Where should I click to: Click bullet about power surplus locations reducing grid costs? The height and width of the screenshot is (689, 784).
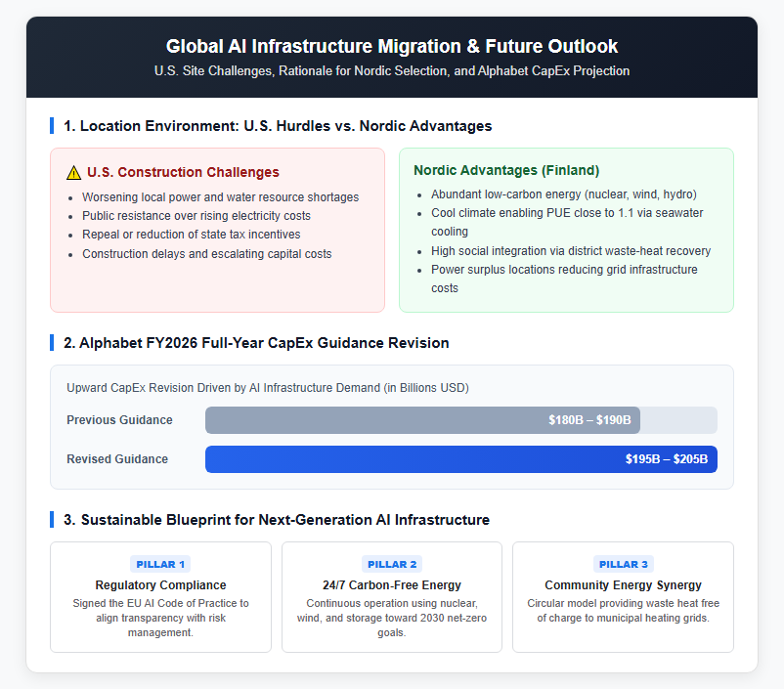[564, 279]
